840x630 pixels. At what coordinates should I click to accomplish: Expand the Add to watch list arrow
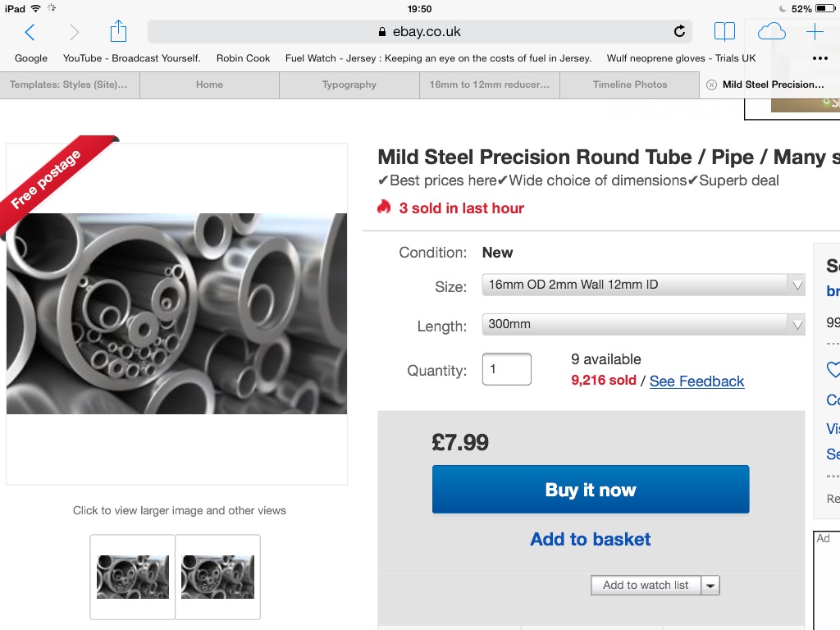[710, 585]
